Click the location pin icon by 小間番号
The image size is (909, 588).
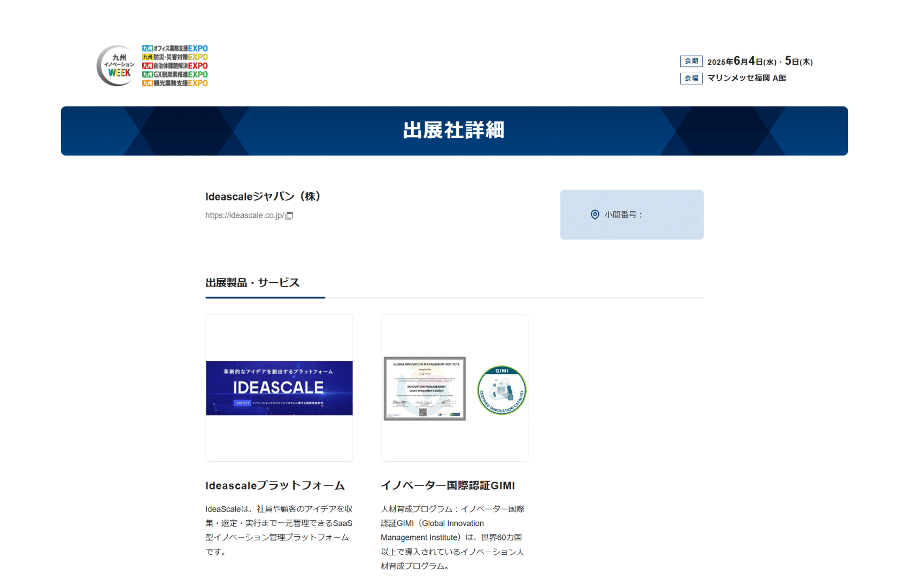[595, 215]
